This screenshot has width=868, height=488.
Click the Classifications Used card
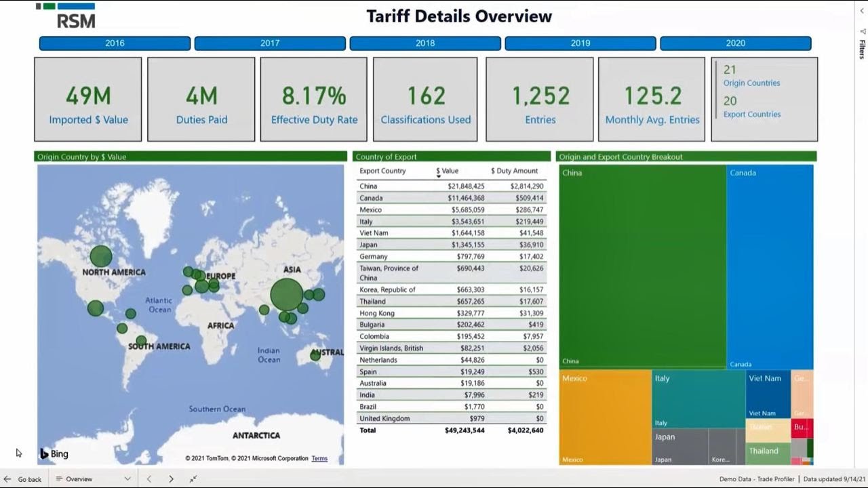[x=426, y=99]
